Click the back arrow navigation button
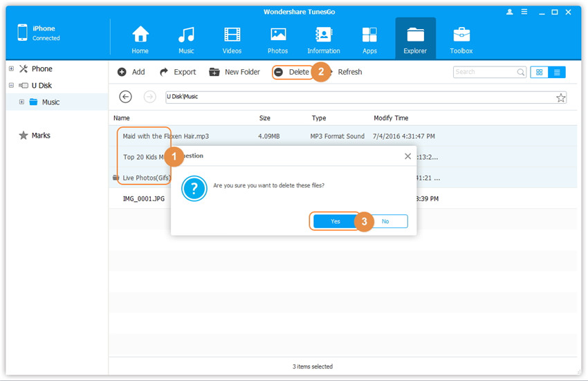 125,97
